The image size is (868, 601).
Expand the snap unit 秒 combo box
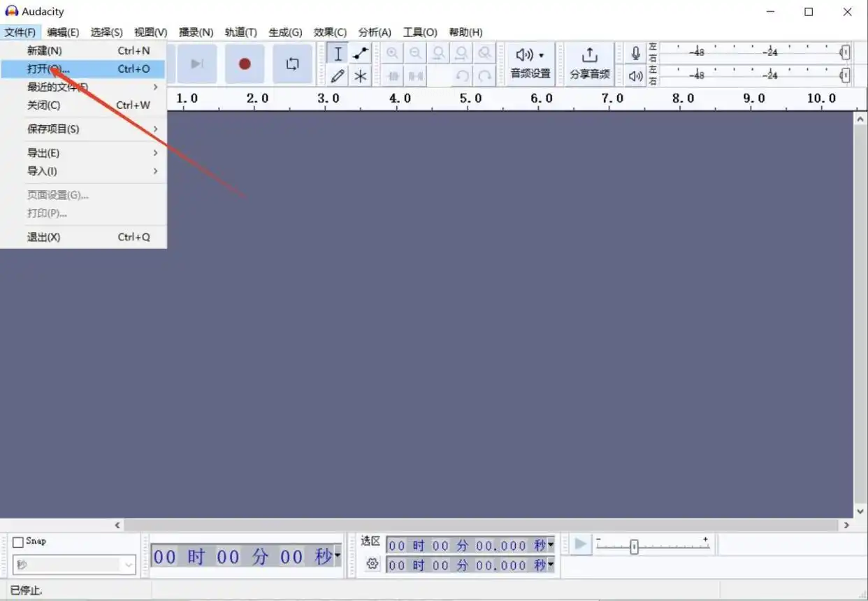point(73,565)
